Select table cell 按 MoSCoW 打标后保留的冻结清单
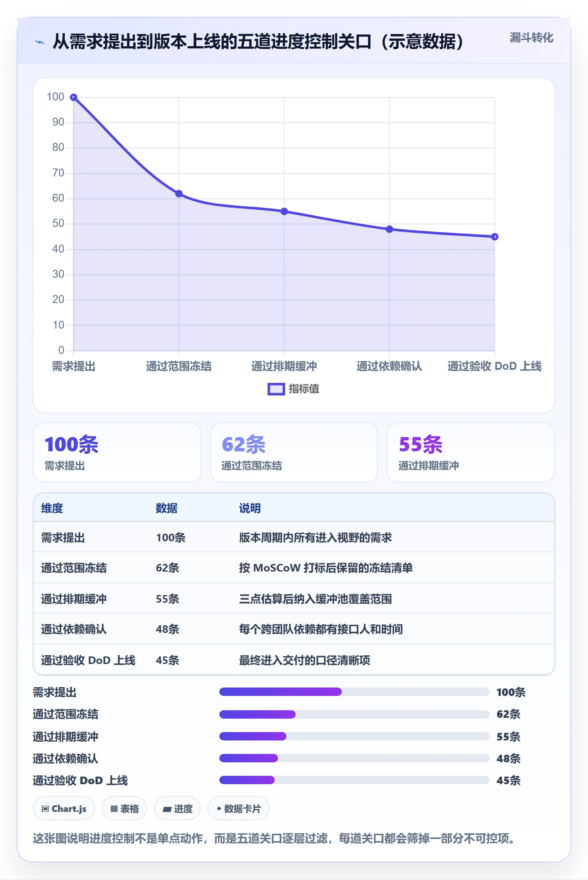This screenshot has height=880, width=588. [326, 568]
